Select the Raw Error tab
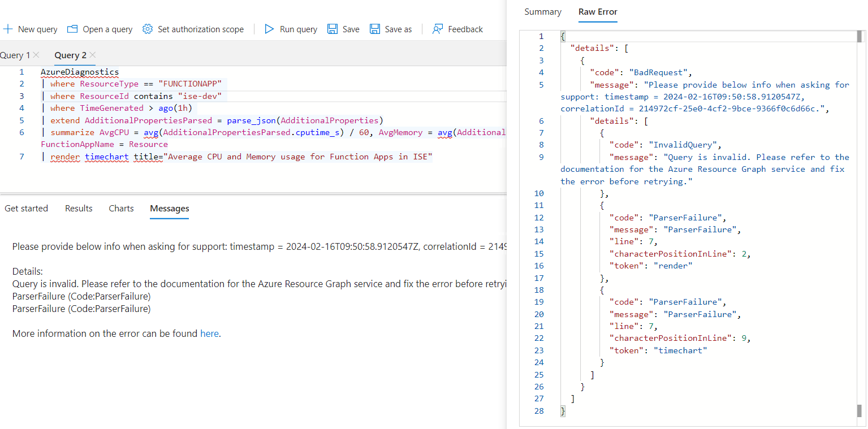This screenshot has width=868, height=429. [598, 11]
